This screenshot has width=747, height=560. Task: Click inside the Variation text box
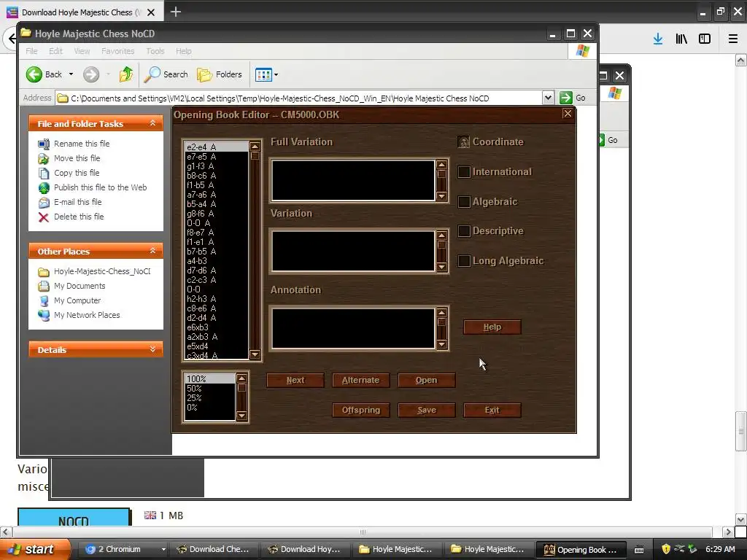(352, 251)
